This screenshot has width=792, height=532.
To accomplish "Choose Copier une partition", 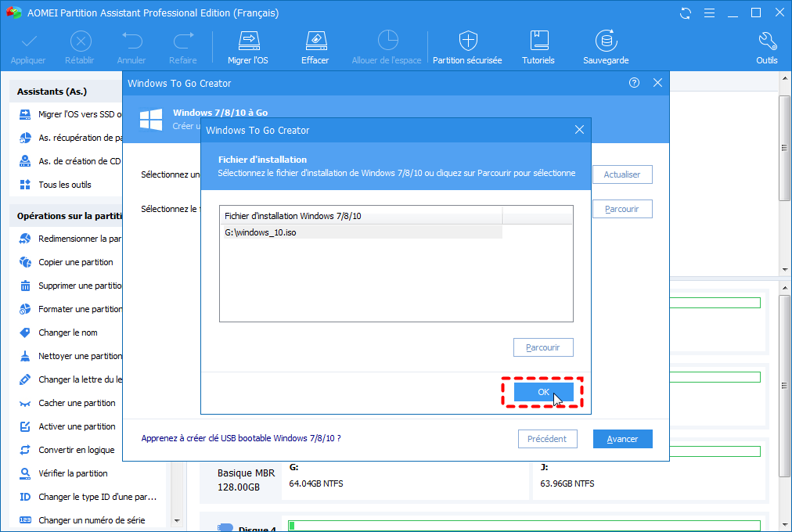I will 67,262.
